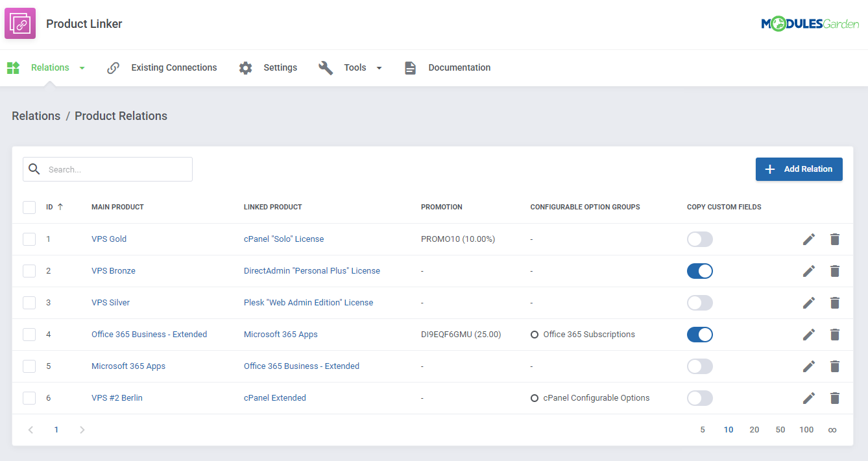Check the row checkbox for ID 5
The height and width of the screenshot is (461, 868).
pos(29,366)
